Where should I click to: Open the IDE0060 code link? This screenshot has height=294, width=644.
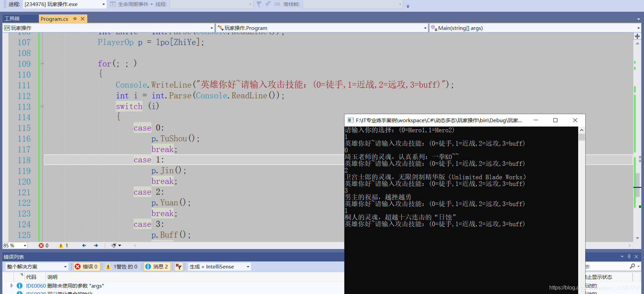pyautogui.click(x=36, y=286)
